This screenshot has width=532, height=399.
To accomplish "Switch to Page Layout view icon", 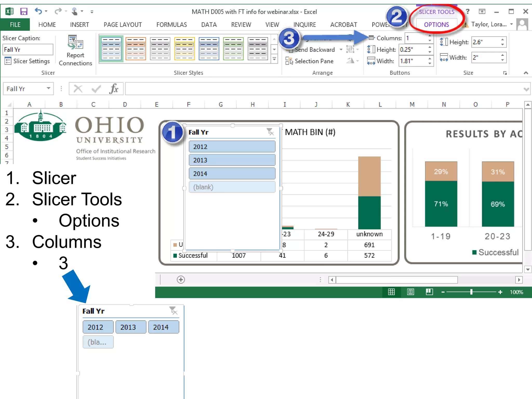I will coord(410,292).
